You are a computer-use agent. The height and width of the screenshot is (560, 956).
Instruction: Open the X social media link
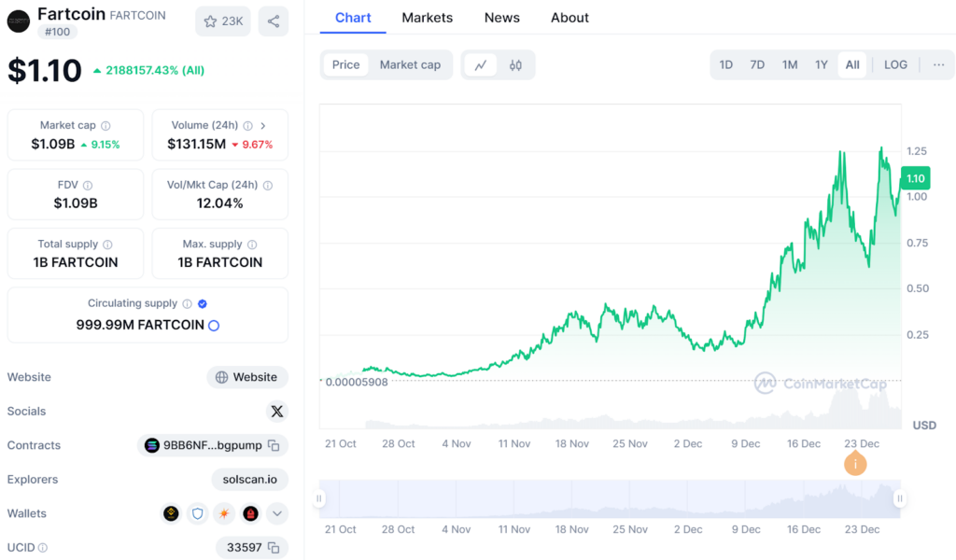[276, 412]
